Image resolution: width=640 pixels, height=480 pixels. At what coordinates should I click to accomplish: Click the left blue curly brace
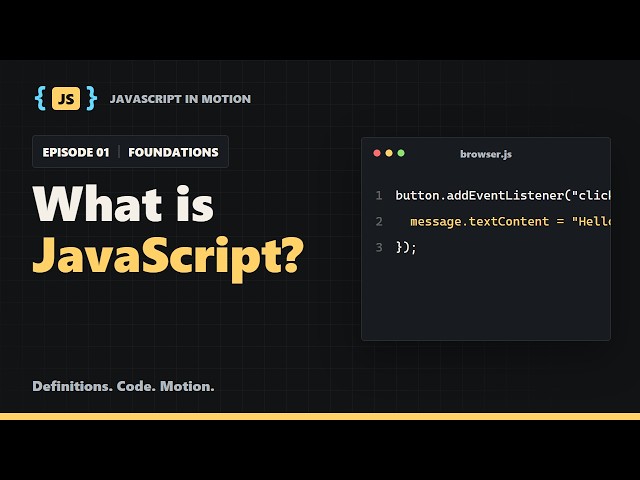(x=40, y=98)
